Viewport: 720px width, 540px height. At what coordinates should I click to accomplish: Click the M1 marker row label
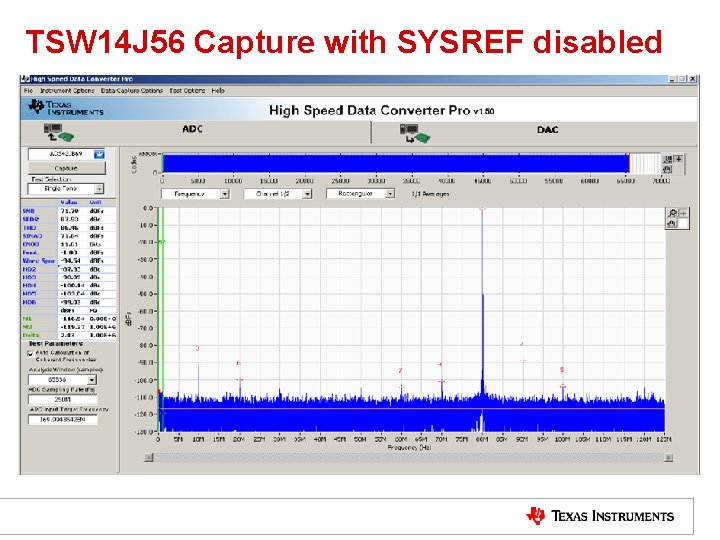click(x=27, y=319)
